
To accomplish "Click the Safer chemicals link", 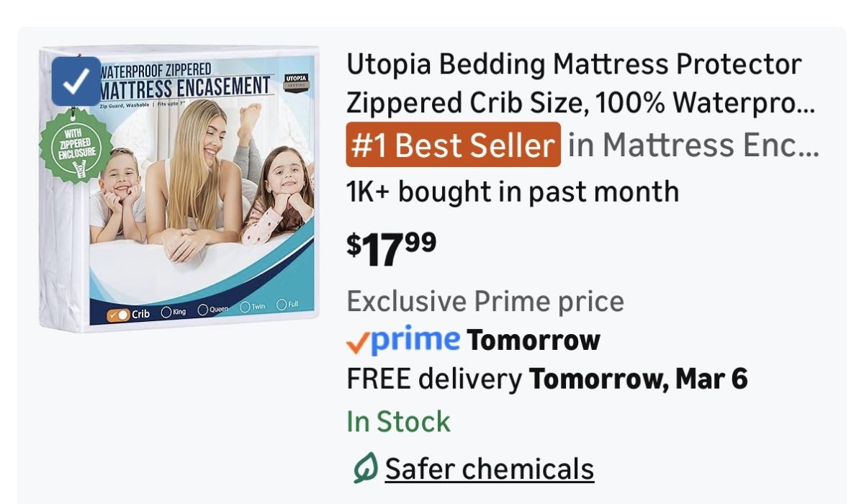I will click(x=489, y=469).
